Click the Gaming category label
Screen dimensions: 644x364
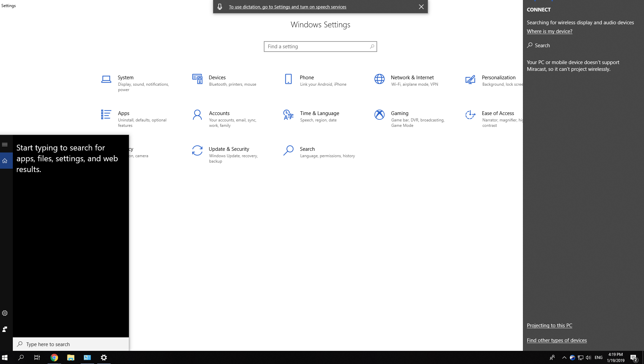click(400, 113)
